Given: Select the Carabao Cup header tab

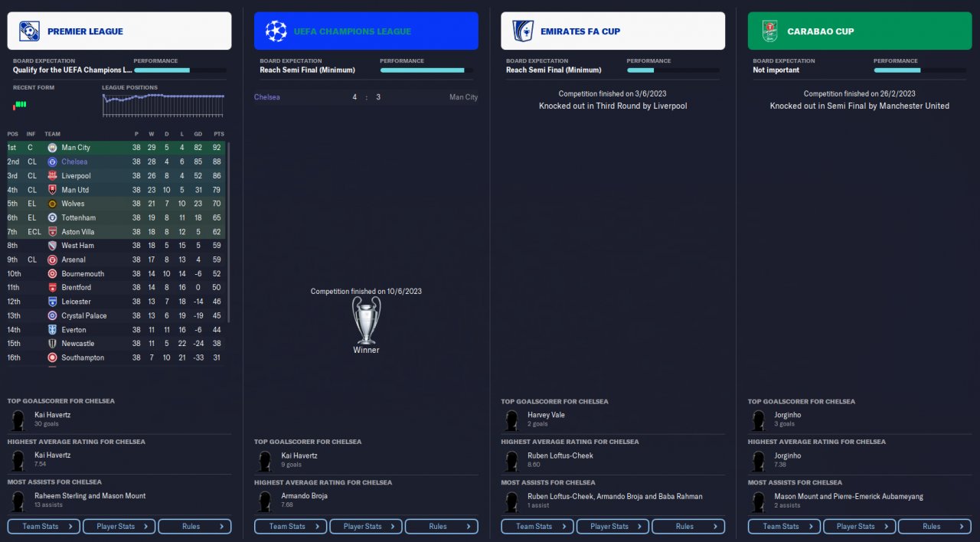Looking at the screenshot, I should tap(860, 31).
